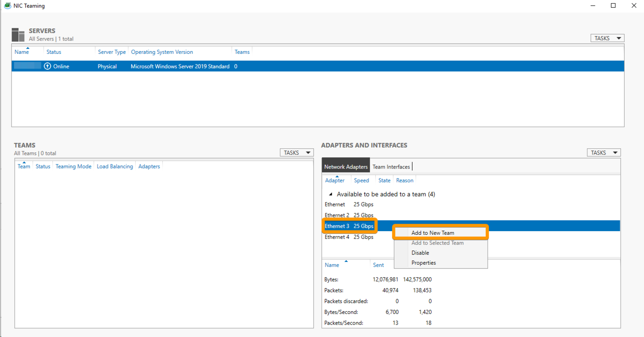This screenshot has height=337, width=644.
Task: Click the NIC Teaming app icon in title bar
Action: click(7, 6)
